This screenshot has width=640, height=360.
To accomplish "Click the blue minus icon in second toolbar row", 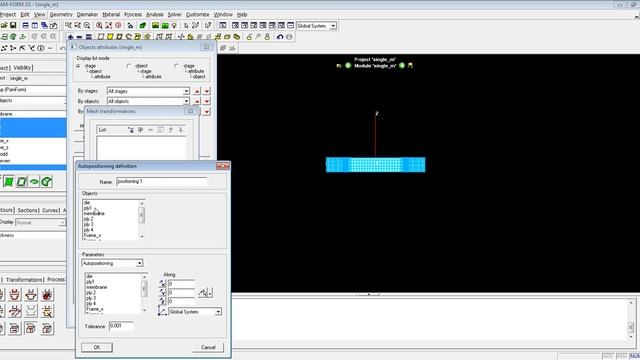I will tap(80, 37).
